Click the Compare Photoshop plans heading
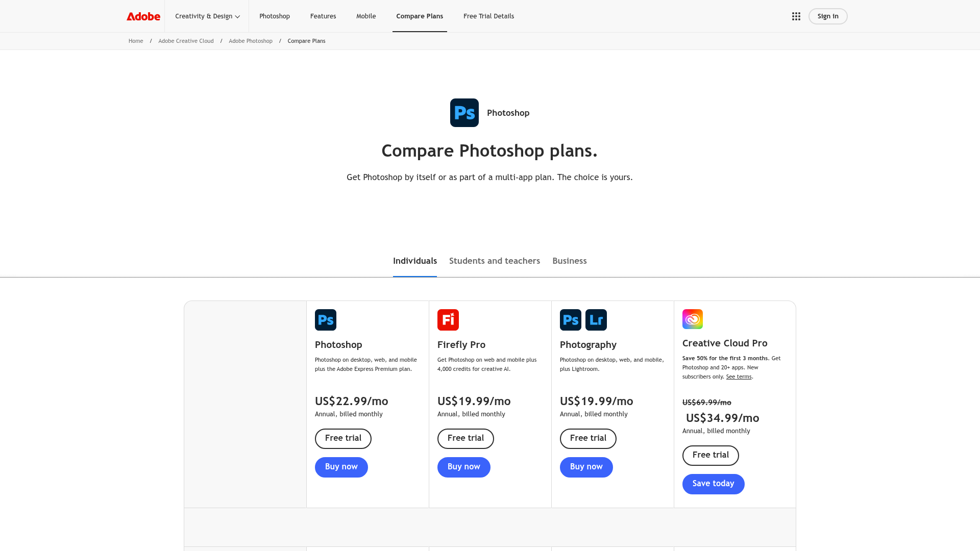980x551 pixels. point(489,151)
